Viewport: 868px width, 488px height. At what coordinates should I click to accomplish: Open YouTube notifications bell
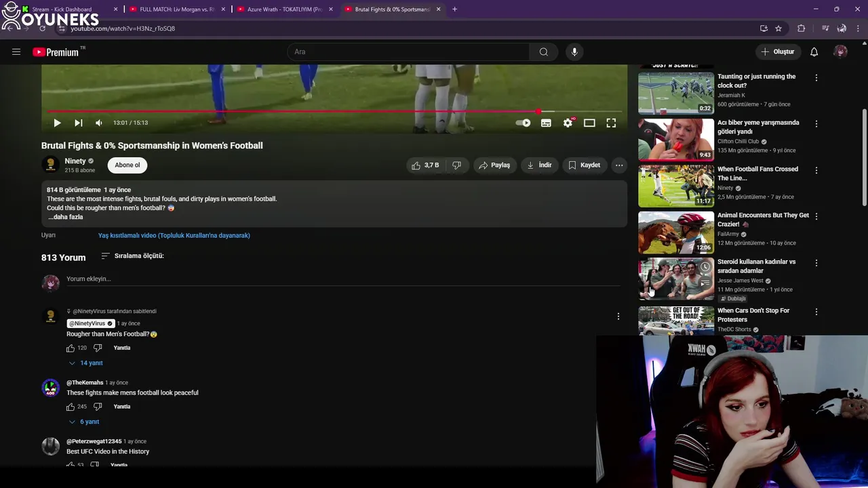click(x=814, y=52)
